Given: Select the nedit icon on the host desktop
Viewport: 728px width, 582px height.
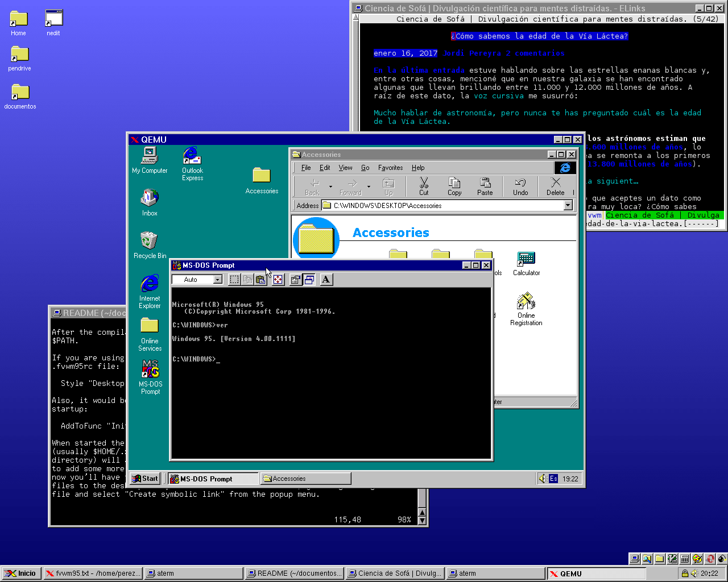Looking at the screenshot, I should pos(53,23).
